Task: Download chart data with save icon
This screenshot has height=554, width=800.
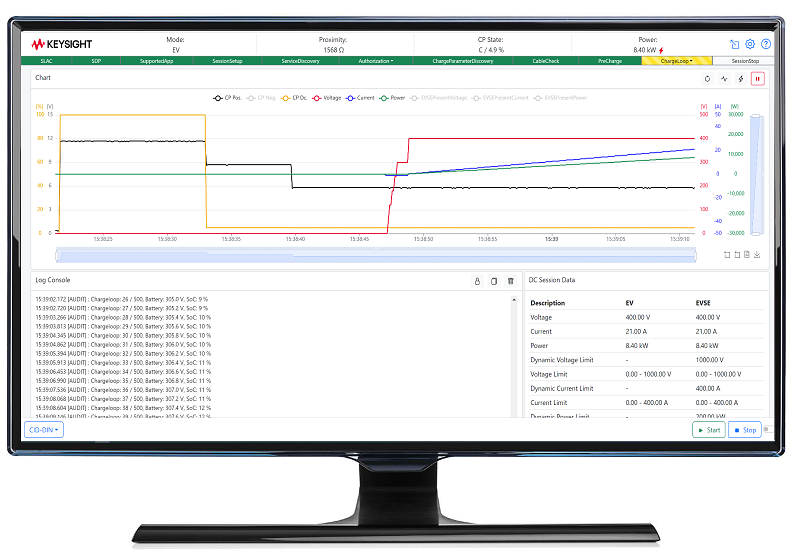Action: [x=757, y=255]
